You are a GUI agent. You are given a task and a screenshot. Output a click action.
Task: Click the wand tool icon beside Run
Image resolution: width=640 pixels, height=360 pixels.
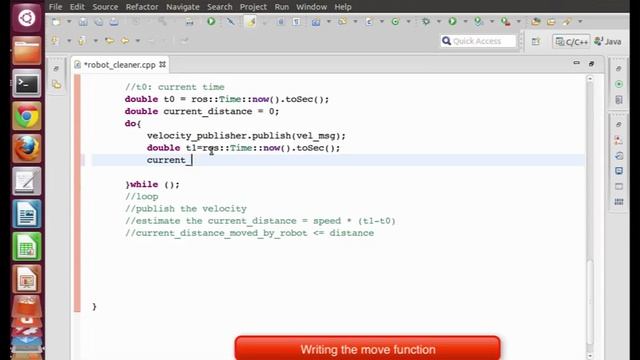[x=231, y=21]
